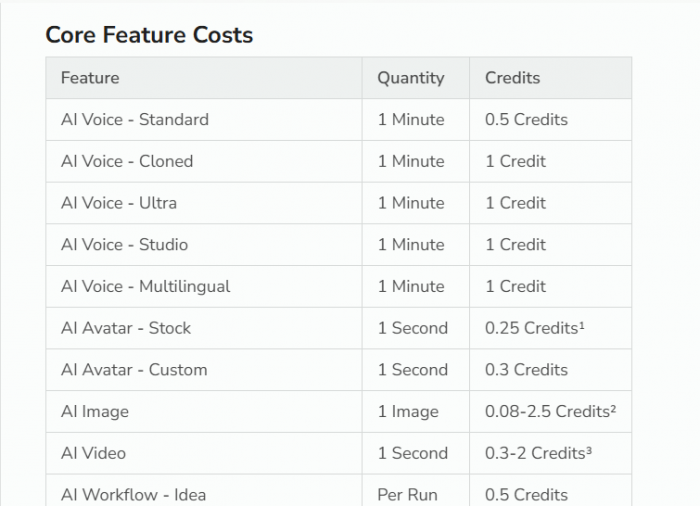Image resolution: width=700 pixels, height=506 pixels.
Task: Select the AI Voice - Multilingual cell
Action: [x=146, y=287]
